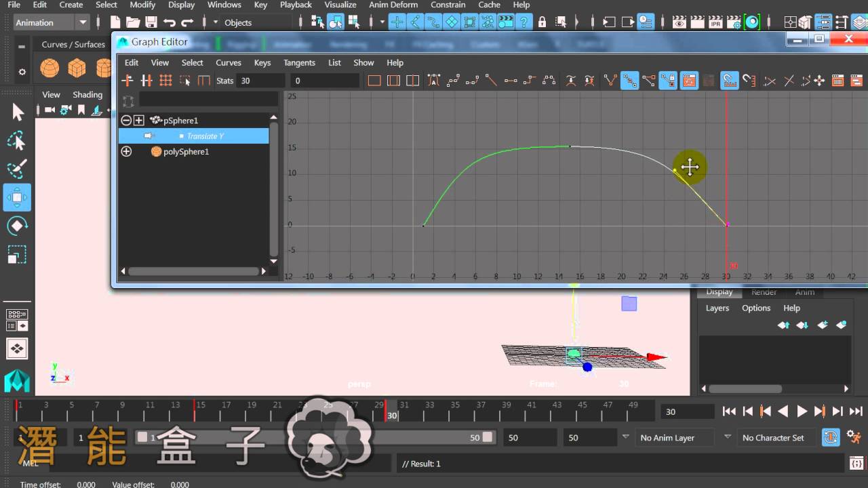
Task: Select the Rotate tool in toolbox
Action: tap(17, 226)
